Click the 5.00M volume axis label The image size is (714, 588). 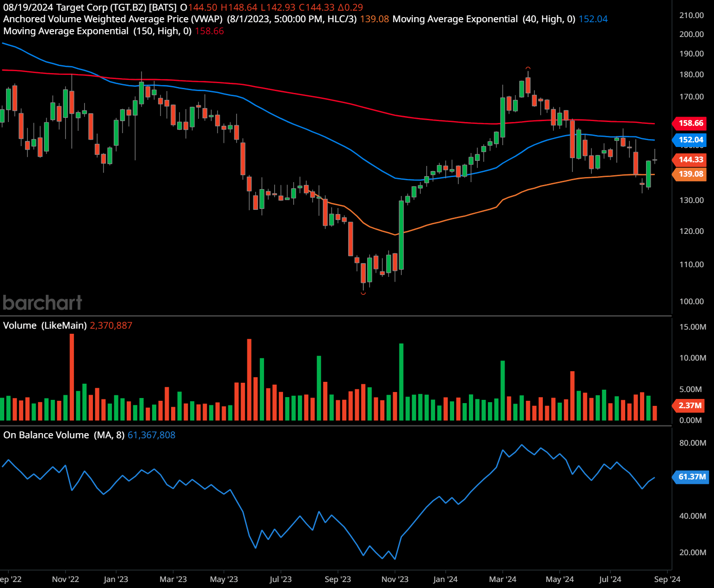pos(690,389)
